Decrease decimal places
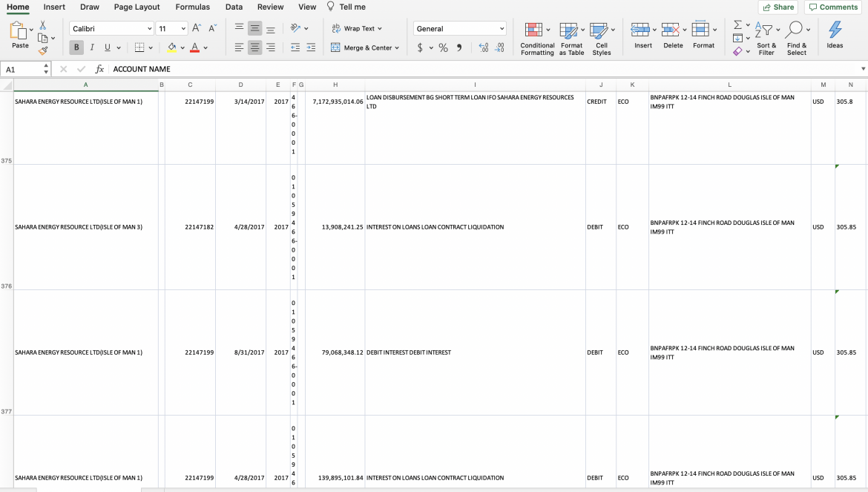868x492 pixels. (x=499, y=47)
